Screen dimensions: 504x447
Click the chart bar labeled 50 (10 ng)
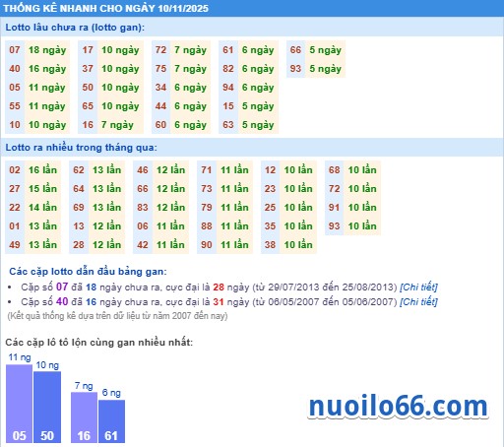point(47,408)
